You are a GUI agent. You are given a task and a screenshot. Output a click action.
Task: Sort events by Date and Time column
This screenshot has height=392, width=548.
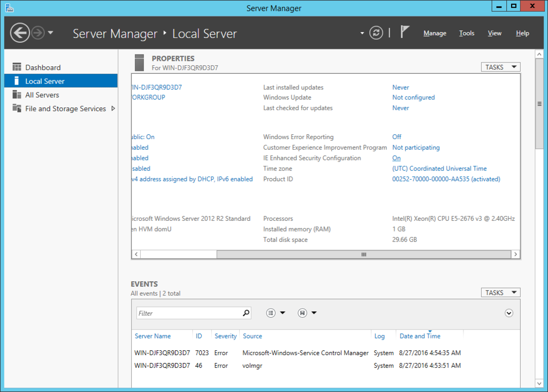tap(420, 336)
